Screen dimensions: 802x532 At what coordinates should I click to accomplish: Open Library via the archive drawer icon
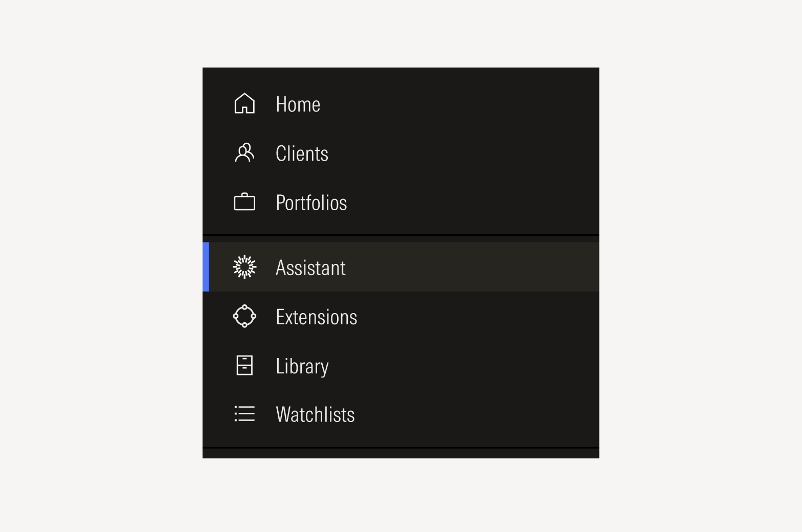244,365
